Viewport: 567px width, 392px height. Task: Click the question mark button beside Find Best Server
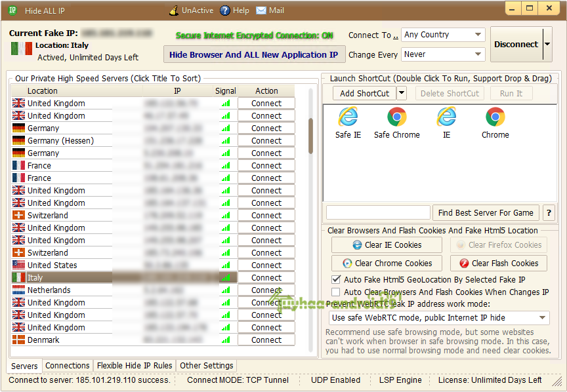pos(549,212)
